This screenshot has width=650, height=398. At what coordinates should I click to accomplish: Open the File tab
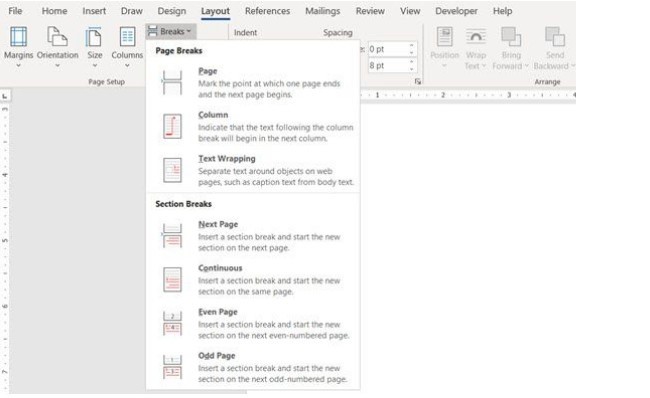15,11
